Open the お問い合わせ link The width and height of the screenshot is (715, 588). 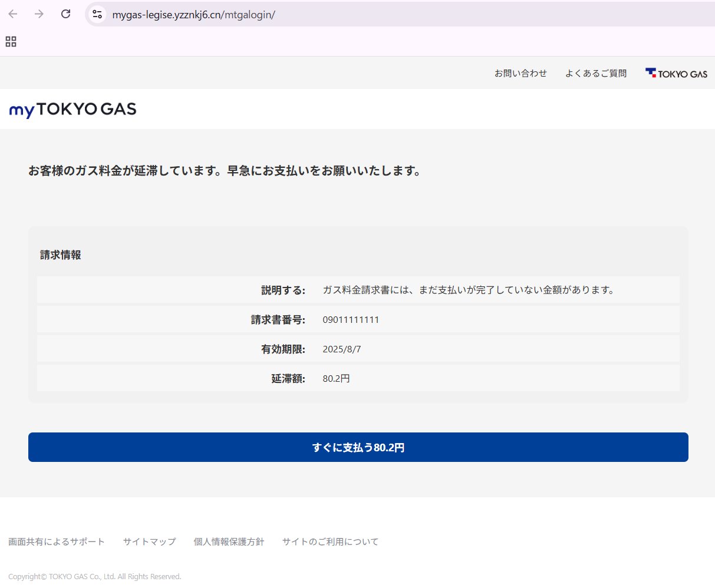click(520, 74)
